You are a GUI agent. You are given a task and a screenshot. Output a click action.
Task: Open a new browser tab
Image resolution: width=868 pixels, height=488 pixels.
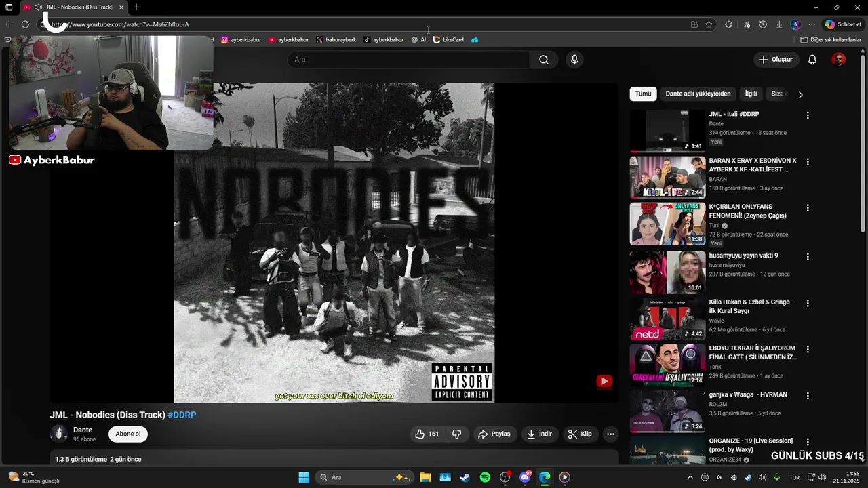[x=136, y=7]
